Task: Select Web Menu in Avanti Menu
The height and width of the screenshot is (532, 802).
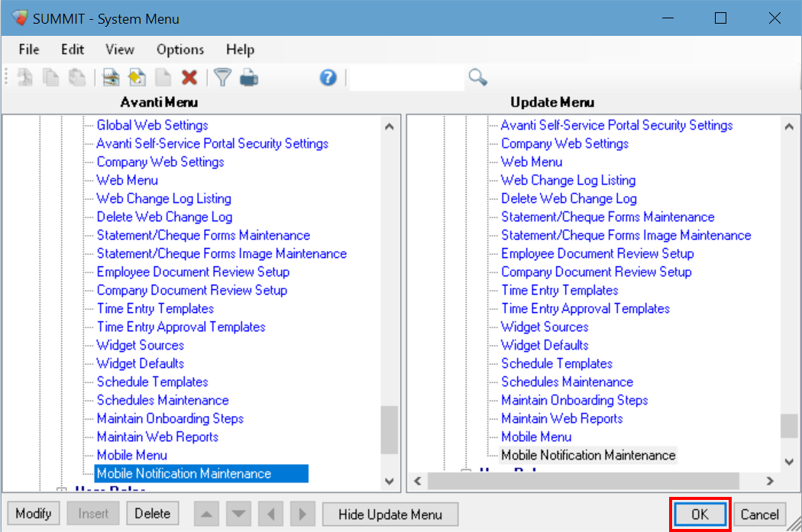Action: (x=127, y=180)
